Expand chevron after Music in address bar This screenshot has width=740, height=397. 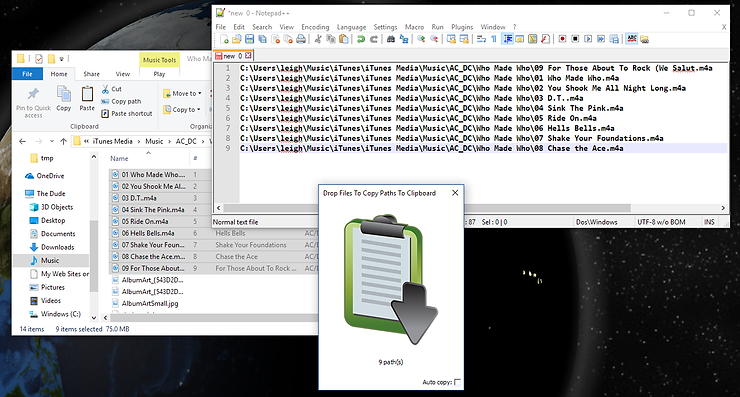(x=169, y=141)
